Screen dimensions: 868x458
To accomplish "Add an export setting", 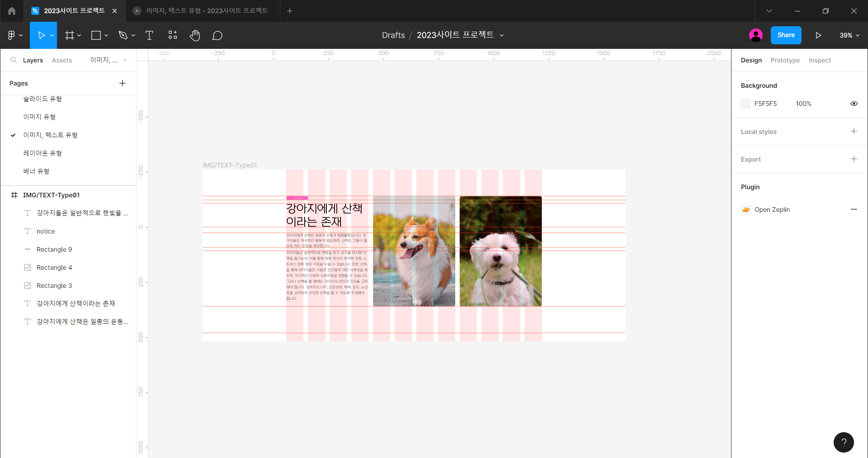I will [854, 159].
